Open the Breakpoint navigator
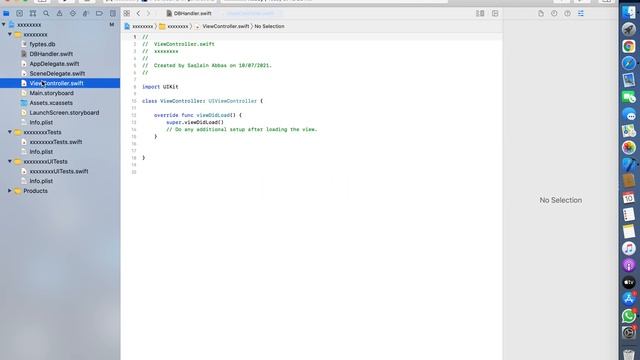This screenshot has height=360, width=640. coord(99,13)
